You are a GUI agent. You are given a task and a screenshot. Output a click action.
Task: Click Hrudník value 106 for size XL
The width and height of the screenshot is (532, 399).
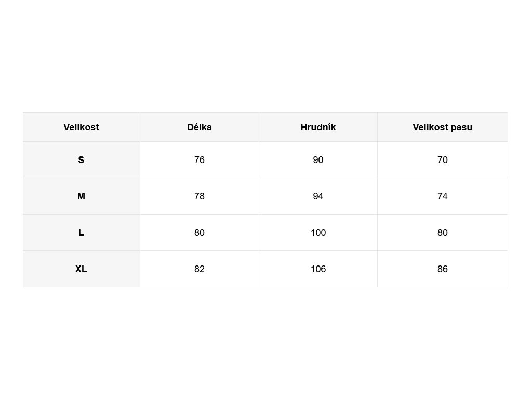pyautogui.click(x=318, y=269)
